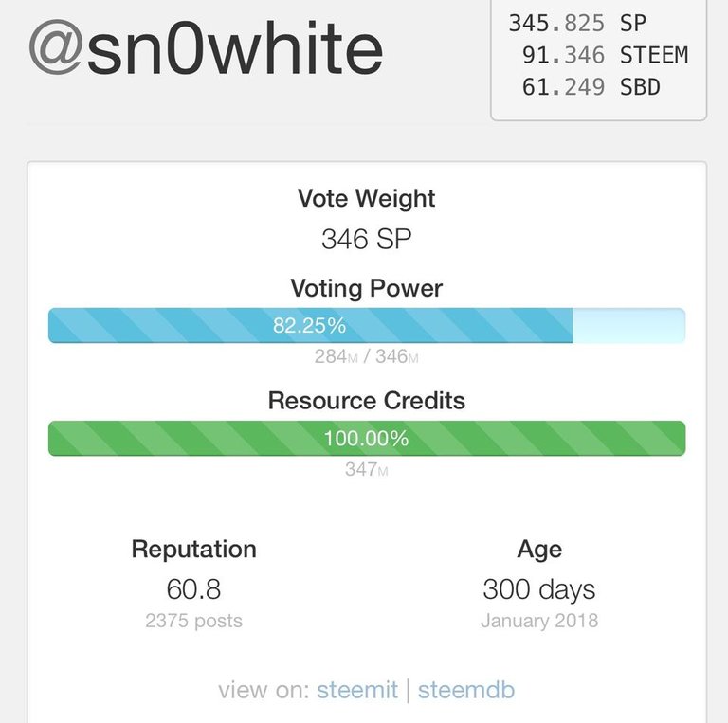Click the 60.8 reputation score
Viewport: 728px width, 723px height.
193,589
